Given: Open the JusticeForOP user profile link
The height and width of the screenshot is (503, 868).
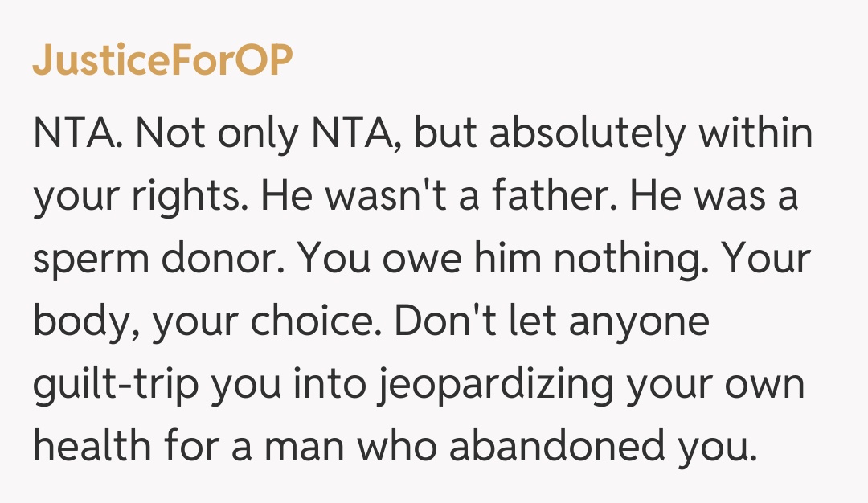Looking at the screenshot, I should tap(162, 61).
